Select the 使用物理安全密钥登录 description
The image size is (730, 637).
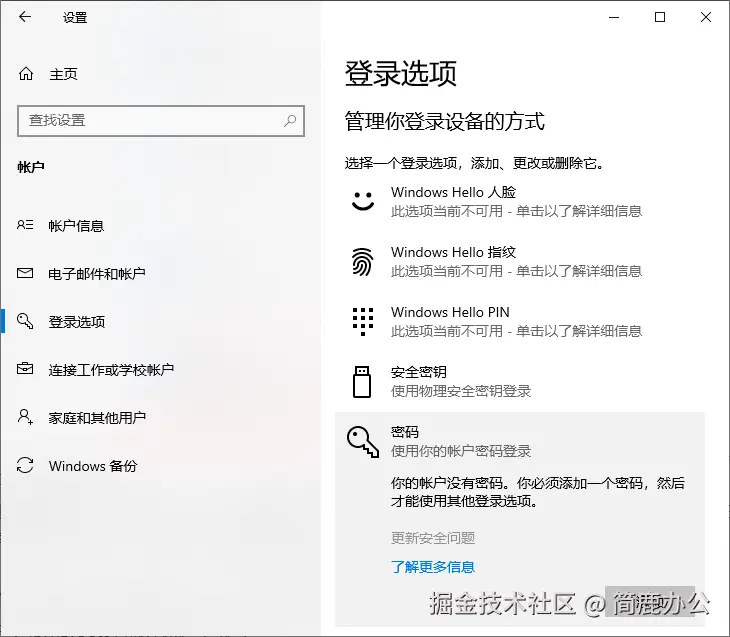(x=461, y=391)
